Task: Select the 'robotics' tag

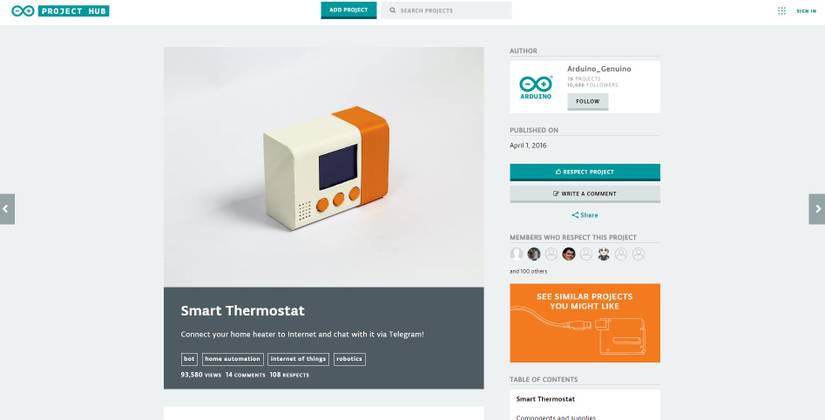Action: click(349, 359)
